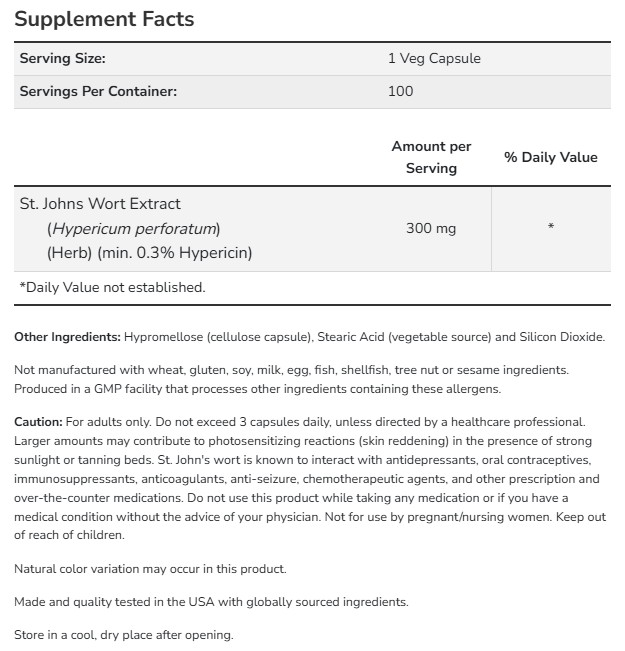Click the italic Hypericum perforatum name
Viewport: 625px width, 651px height.
click(x=134, y=228)
